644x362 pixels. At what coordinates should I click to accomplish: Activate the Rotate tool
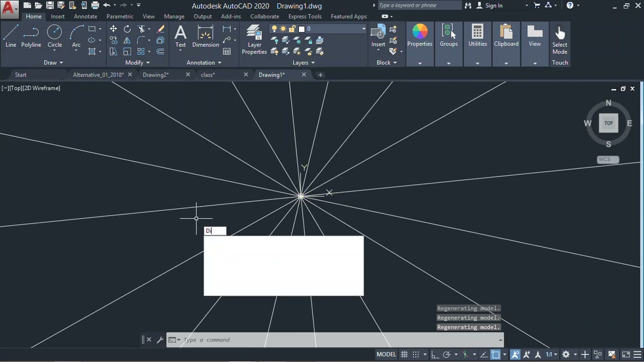coord(127,29)
